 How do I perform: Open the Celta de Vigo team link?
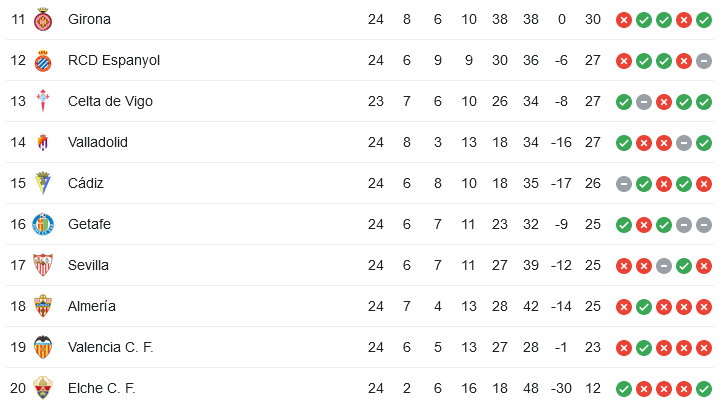tap(110, 101)
